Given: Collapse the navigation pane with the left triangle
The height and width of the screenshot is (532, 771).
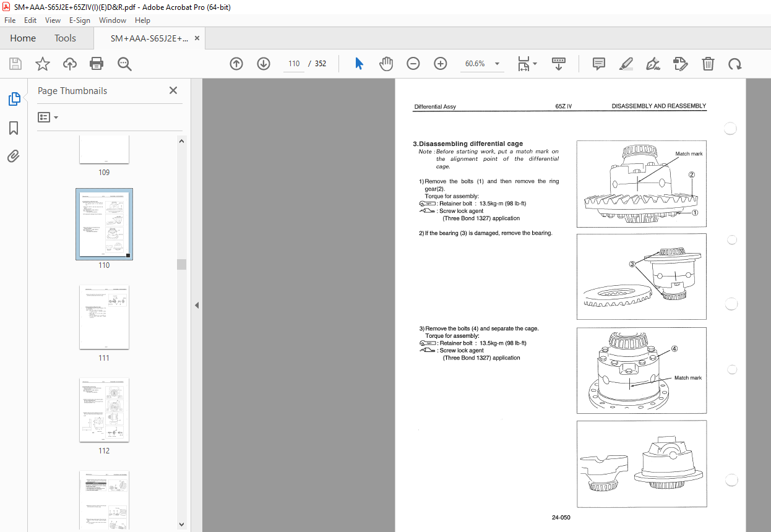Looking at the screenshot, I should [197, 305].
